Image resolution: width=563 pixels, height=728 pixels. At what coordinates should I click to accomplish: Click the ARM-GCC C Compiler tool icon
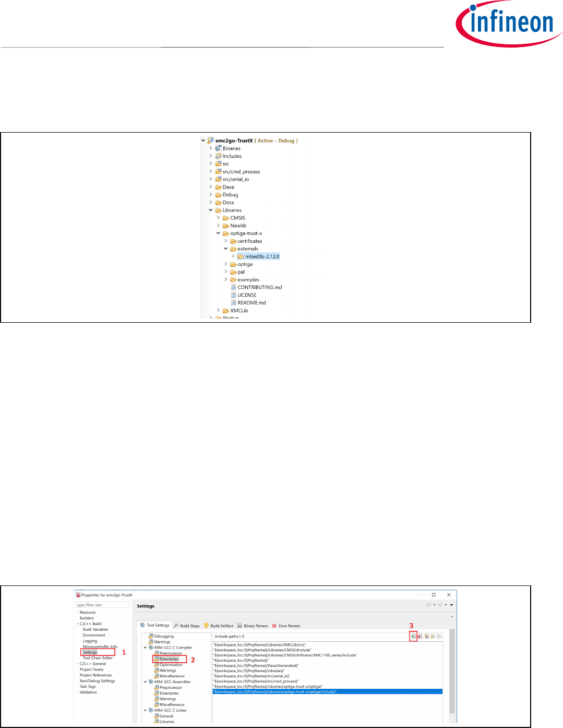point(151,648)
